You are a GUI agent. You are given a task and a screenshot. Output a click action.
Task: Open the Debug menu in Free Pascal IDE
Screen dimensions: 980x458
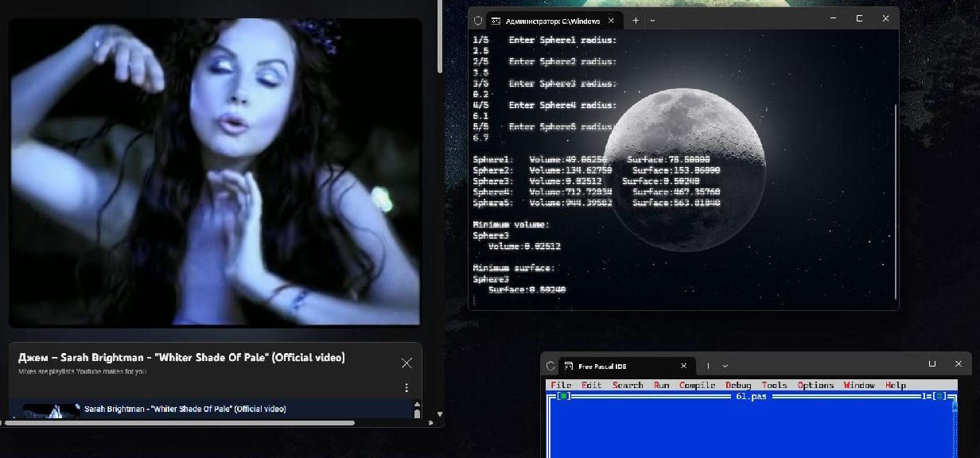pos(738,385)
